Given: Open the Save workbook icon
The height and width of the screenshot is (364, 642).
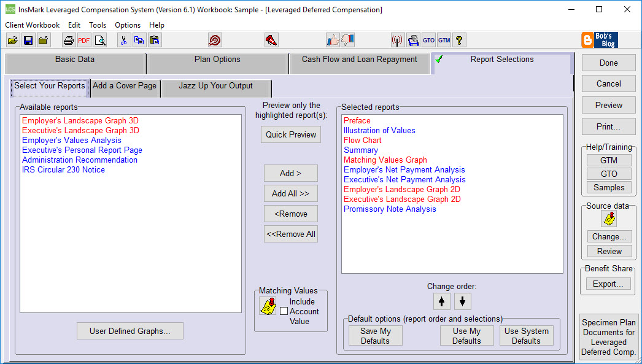Looking at the screenshot, I should click(28, 39).
